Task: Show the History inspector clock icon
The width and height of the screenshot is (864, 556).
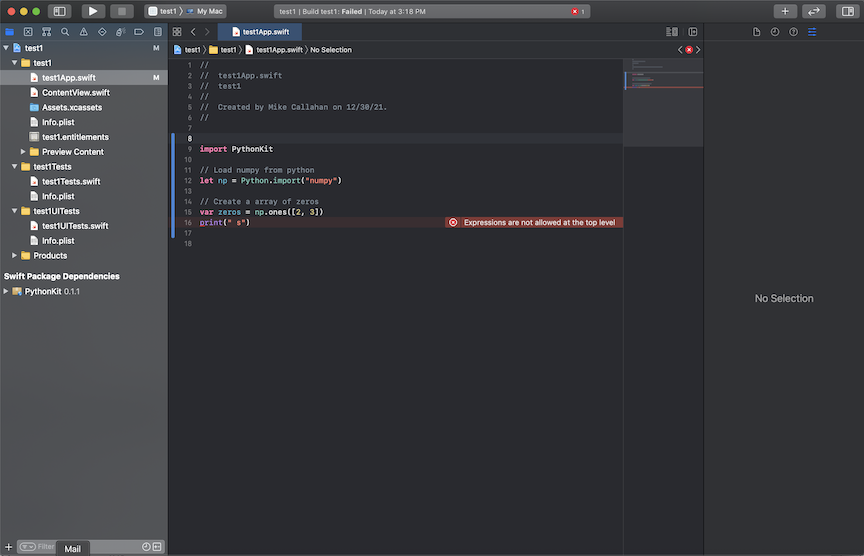Action: pos(775,32)
